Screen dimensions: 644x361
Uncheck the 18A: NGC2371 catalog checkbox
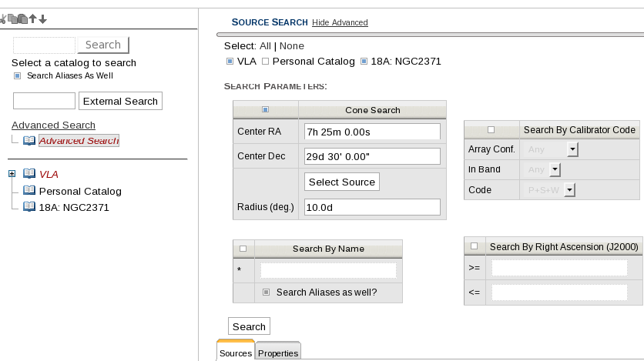pyautogui.click(x=364, y=62)
